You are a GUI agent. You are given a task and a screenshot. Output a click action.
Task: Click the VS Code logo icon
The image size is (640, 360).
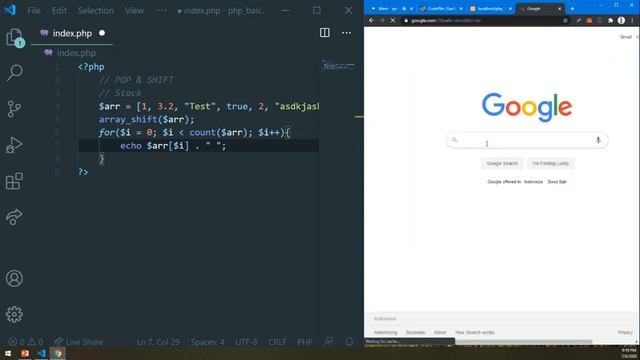click(x=10, y=10)
